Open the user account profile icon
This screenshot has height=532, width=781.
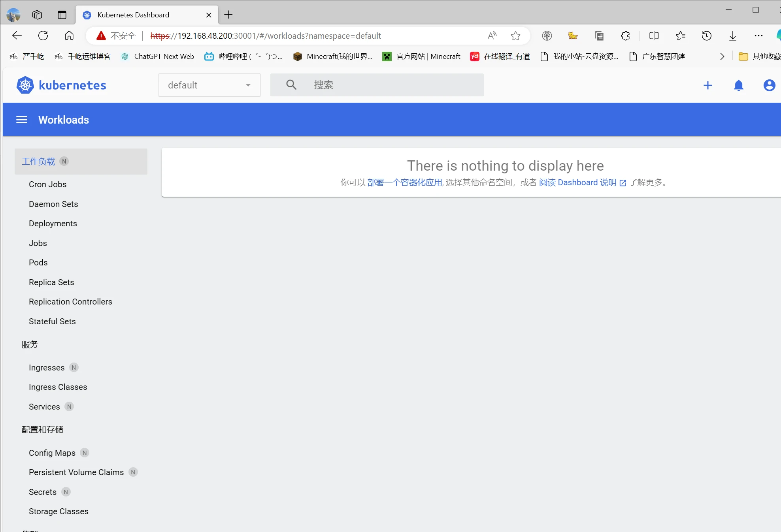pos(769,85)
